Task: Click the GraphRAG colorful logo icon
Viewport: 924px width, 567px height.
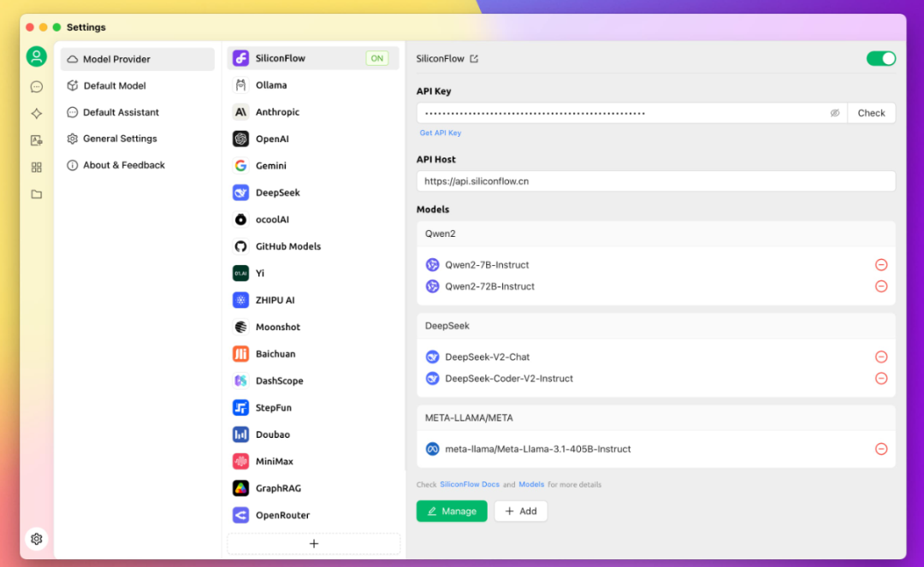Action: click(240, 488)
